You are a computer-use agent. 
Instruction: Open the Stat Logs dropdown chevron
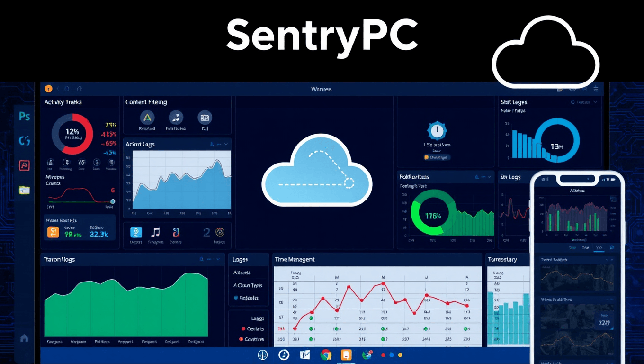(x=595, y=102)
